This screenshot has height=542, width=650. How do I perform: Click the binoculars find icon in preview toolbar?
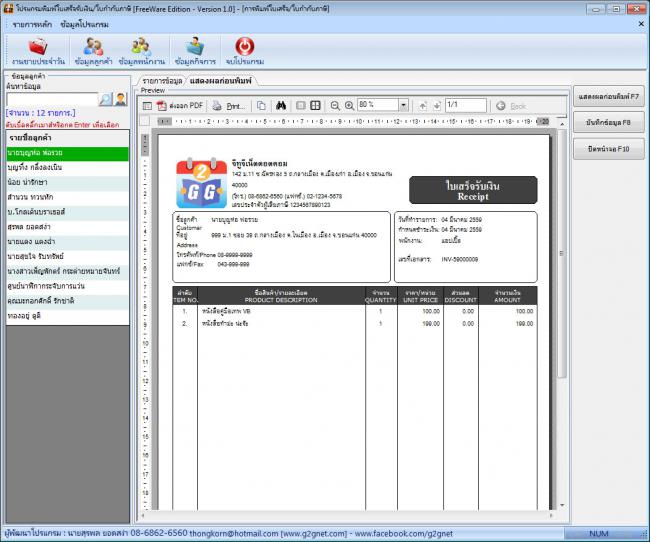(x=281, y=105)
